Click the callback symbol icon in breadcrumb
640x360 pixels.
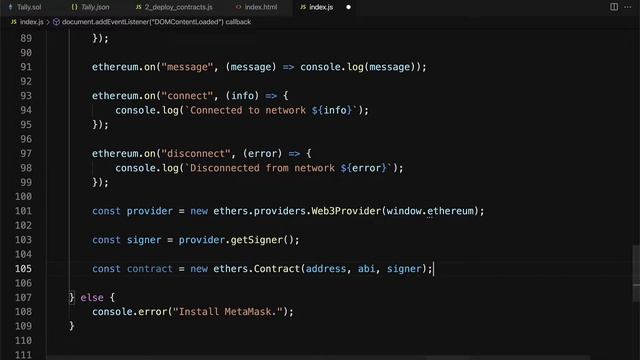[x=56, y=22]
